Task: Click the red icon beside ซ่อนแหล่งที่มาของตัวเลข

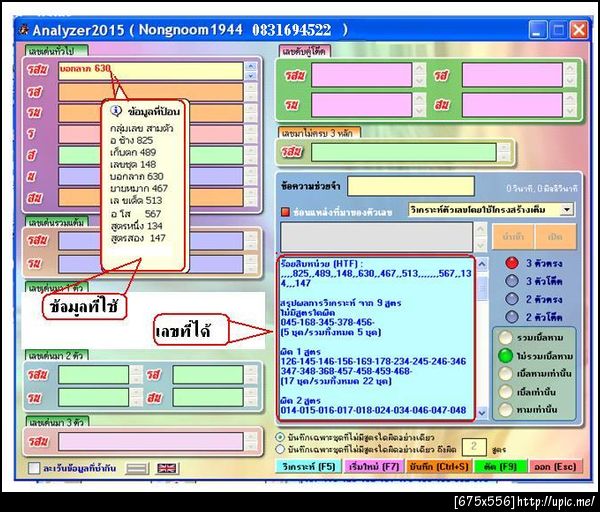Action: (285, 212)
